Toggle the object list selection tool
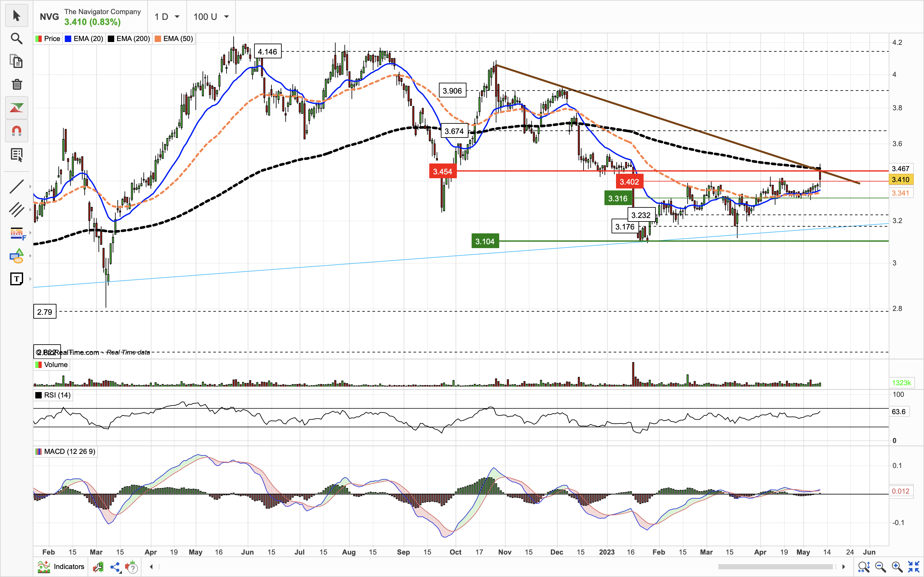Image resolution: width=924 pixels, height=577 pixels. point(16,155)
